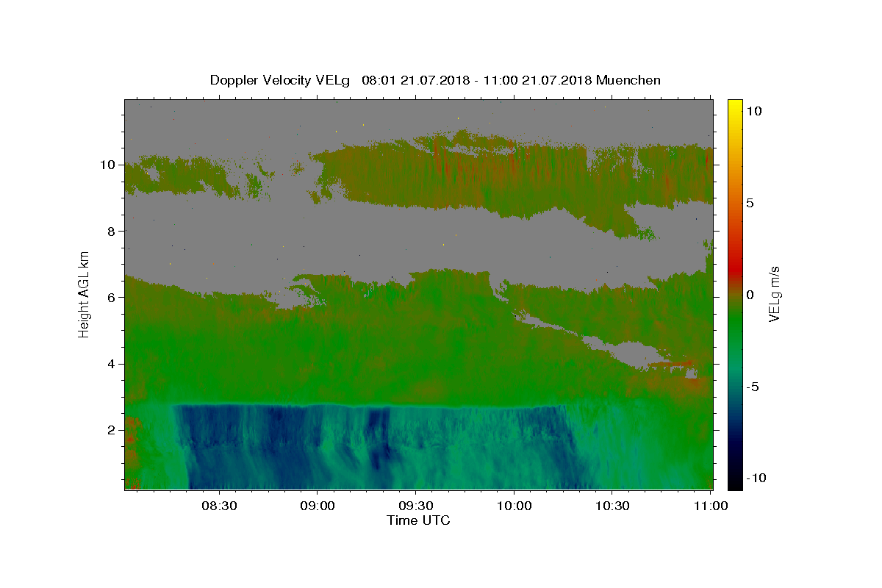The width and height of the screenshot is (882, 588).
Task: Click the 'VELg m/s' colorbar label
Action: (774, 294)
